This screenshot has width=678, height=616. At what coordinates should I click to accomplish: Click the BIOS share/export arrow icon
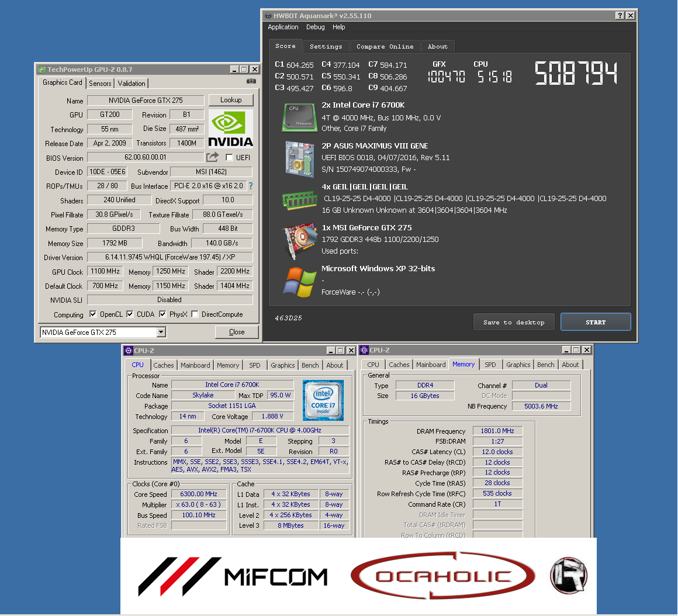(212, 157)
